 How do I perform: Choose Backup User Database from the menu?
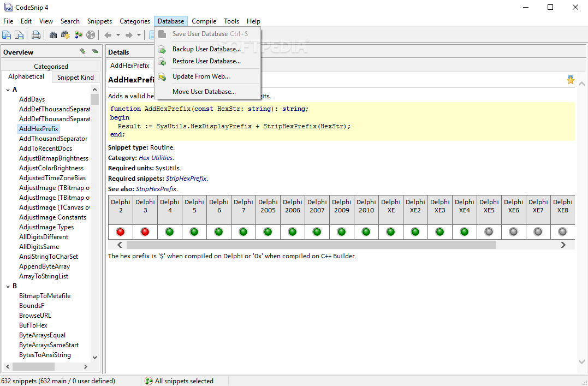tap(208, 49)
